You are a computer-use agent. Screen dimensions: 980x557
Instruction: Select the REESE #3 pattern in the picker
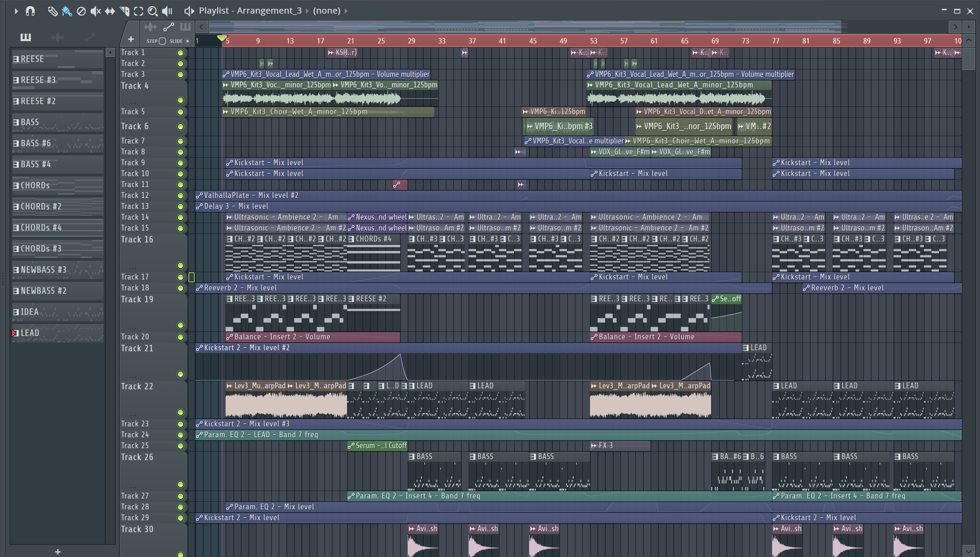(x=58, y=80)
